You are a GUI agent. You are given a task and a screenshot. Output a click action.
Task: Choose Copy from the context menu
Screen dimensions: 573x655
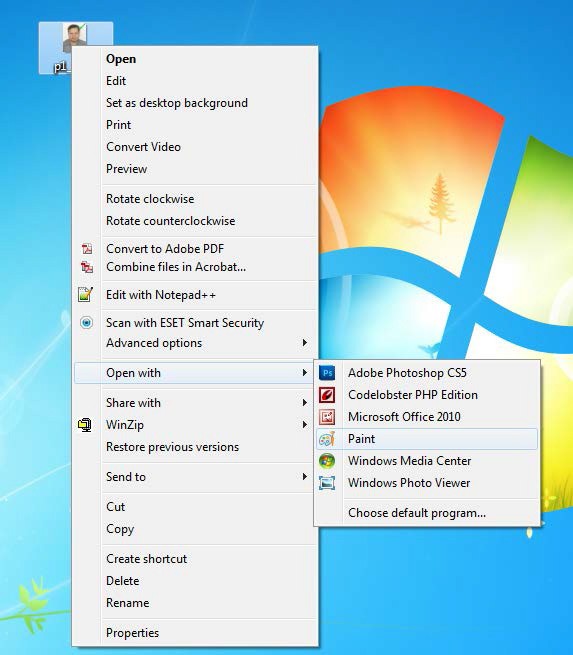[195, 529]
